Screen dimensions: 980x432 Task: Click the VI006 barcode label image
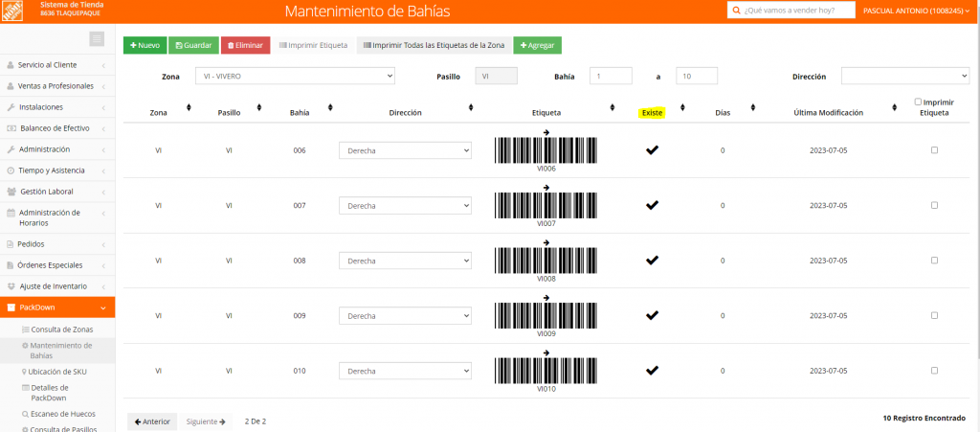point(546,150)
